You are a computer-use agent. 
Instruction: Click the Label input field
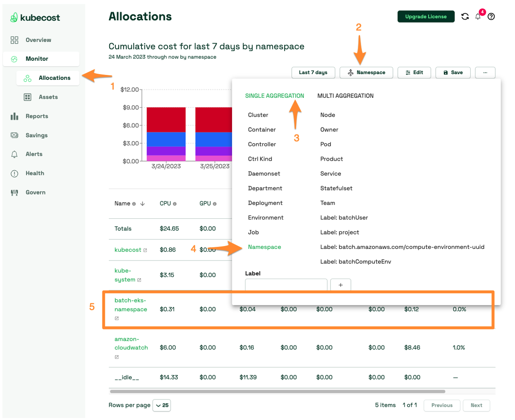[x=286, y=285]
